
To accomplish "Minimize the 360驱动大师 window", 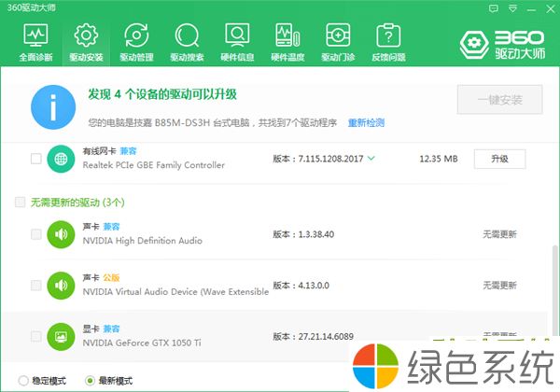I will [531, 9].
